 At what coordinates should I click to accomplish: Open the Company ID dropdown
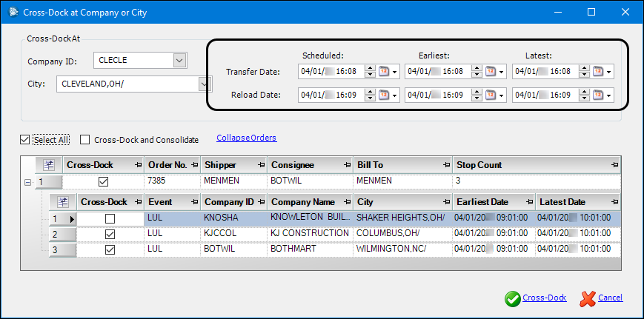coord(179,60)
